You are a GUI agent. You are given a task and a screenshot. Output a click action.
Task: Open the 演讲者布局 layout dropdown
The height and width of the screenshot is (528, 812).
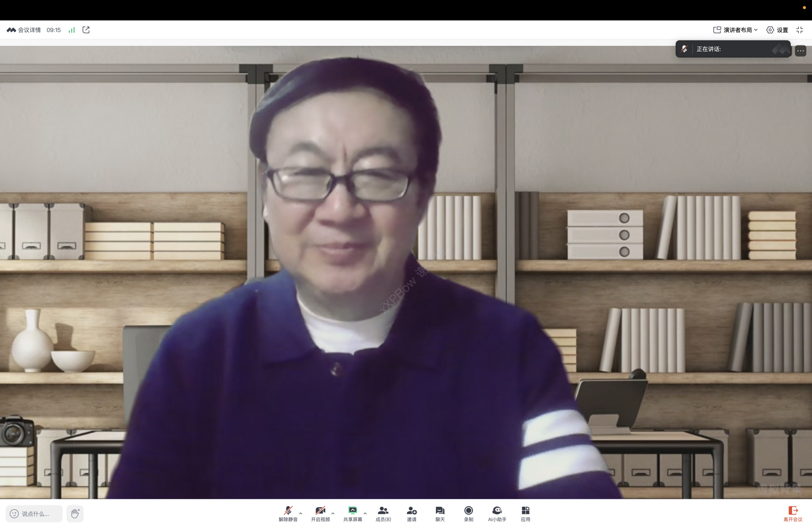735,30
